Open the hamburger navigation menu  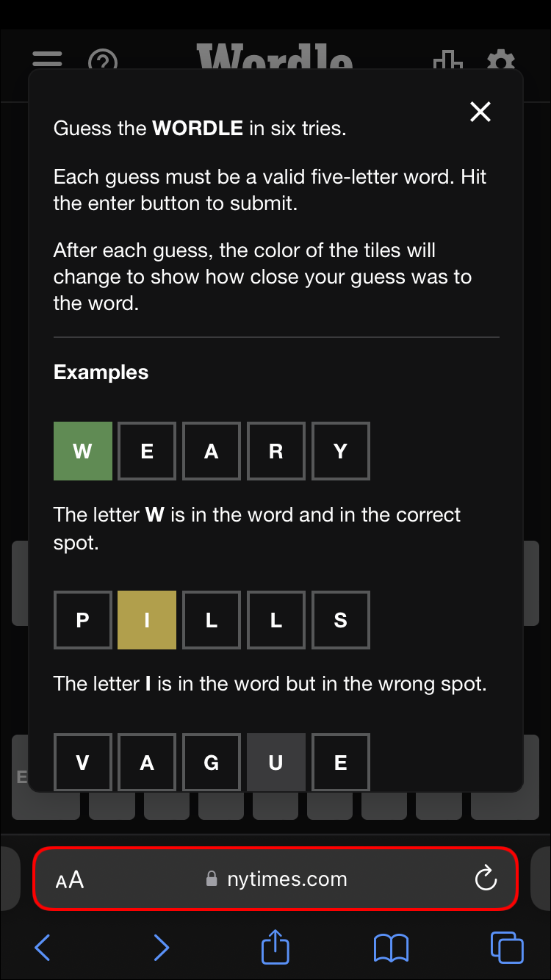pos(48,59)
